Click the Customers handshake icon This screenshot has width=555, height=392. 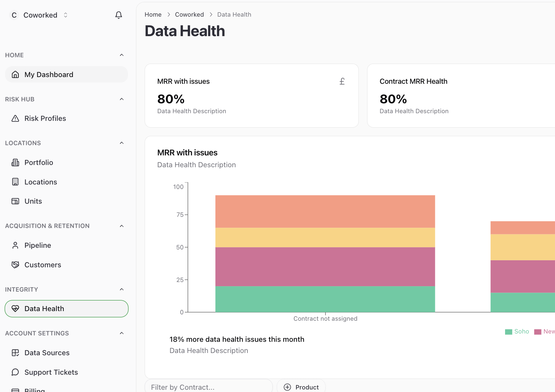(15, 265)
